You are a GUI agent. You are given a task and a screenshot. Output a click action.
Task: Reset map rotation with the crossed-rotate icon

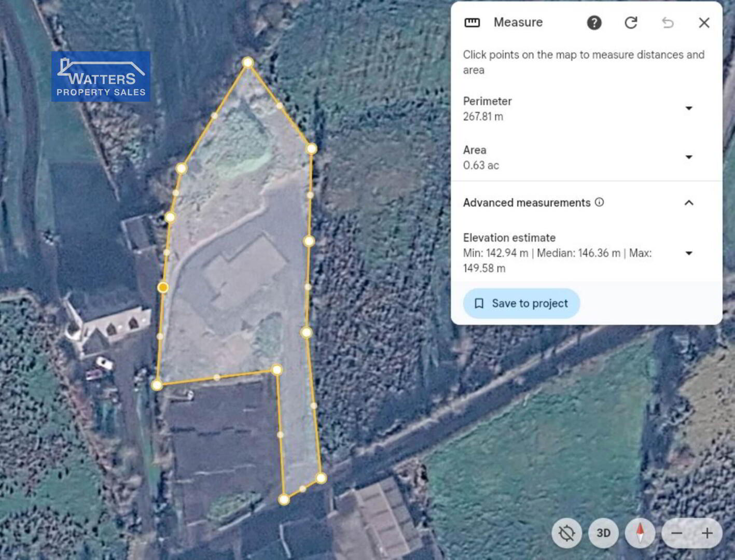(566, 533)
